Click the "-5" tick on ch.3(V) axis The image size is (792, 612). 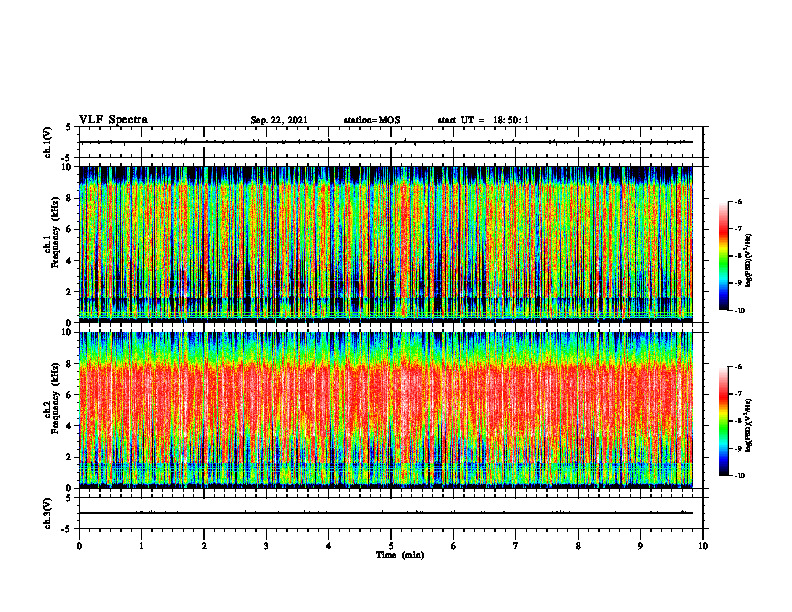[x=67, y=529]
